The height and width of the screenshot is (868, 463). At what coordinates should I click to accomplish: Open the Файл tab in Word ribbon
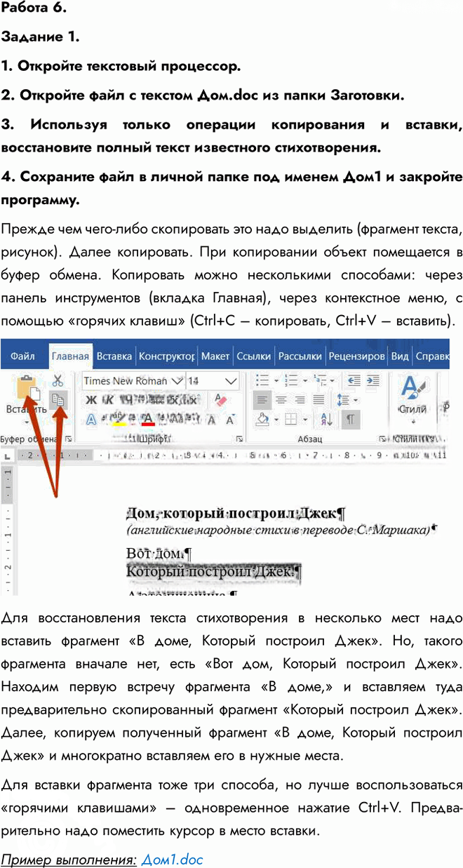click(22, 356)
